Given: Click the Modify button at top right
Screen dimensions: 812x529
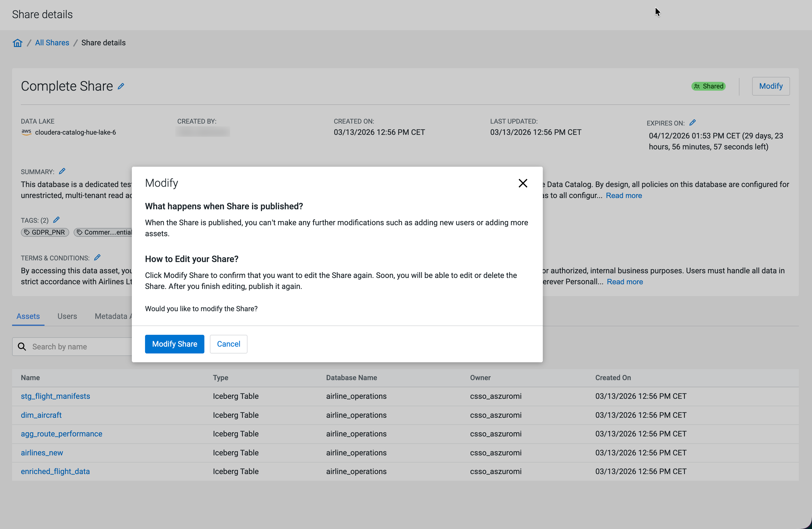Looking at the screenshot, I should [770, 86].
